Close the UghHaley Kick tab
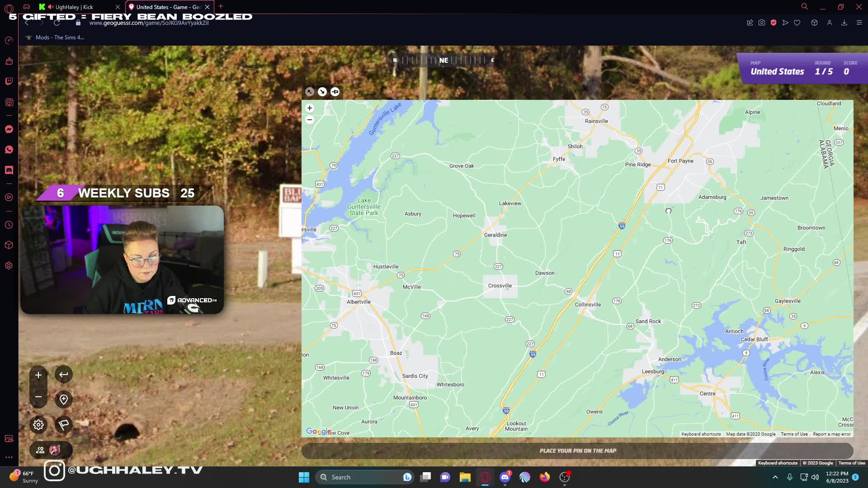The image size is (868, 488). tap(118, 7)
